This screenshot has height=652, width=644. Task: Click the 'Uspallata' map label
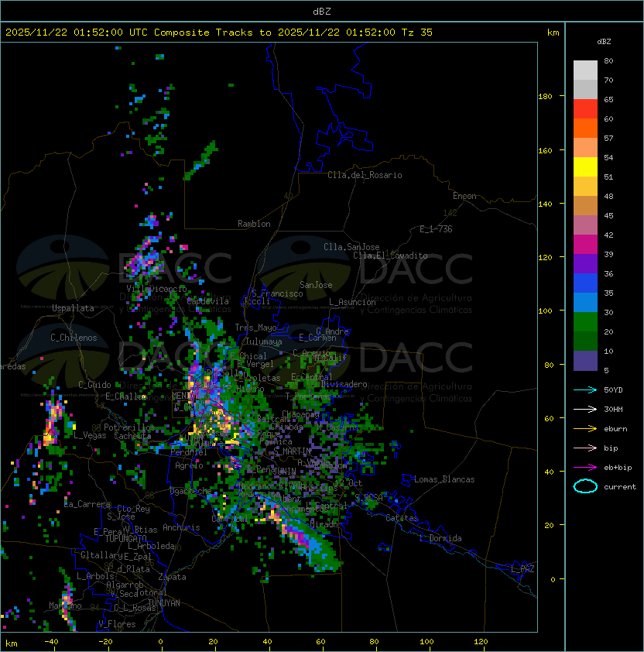click(73, 308)
